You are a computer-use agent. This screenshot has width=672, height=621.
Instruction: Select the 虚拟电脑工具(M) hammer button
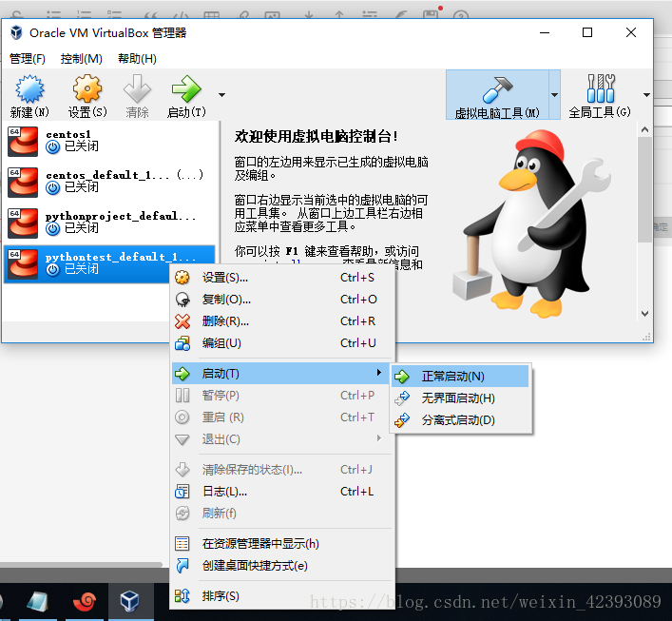click(497, 95)
